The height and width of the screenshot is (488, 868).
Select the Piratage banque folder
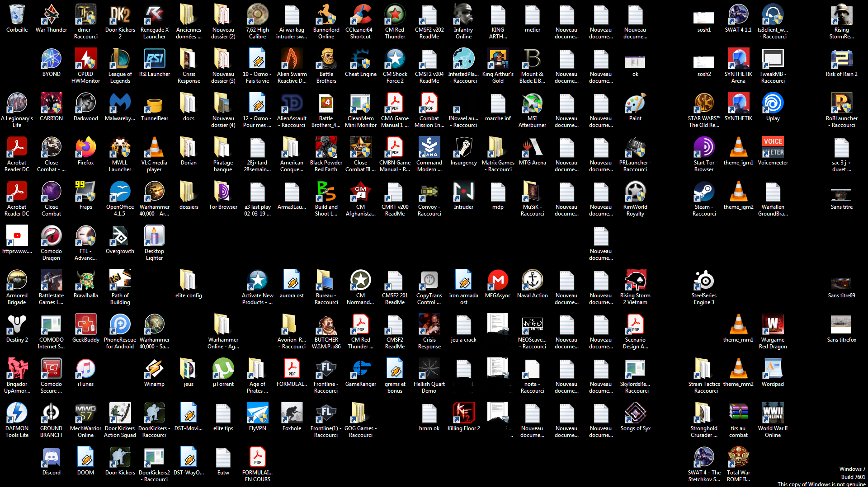click(223, 154)
